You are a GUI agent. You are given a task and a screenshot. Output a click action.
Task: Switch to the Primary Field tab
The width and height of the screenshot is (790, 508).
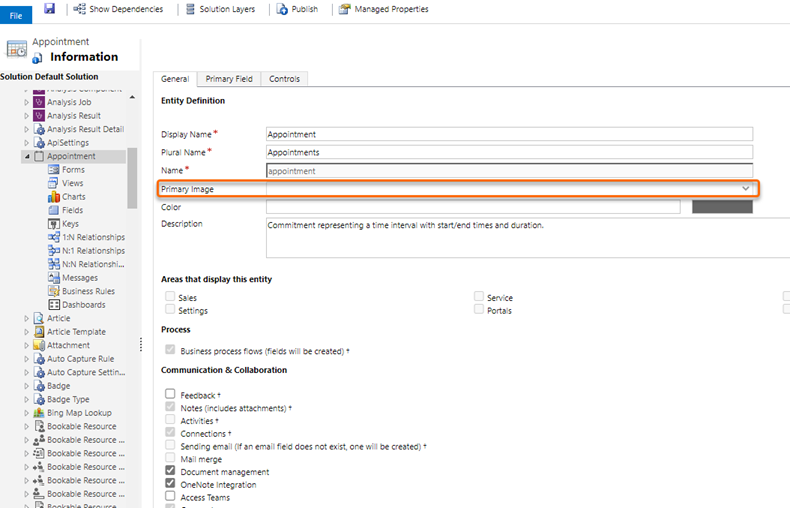[x=229, y=79]
